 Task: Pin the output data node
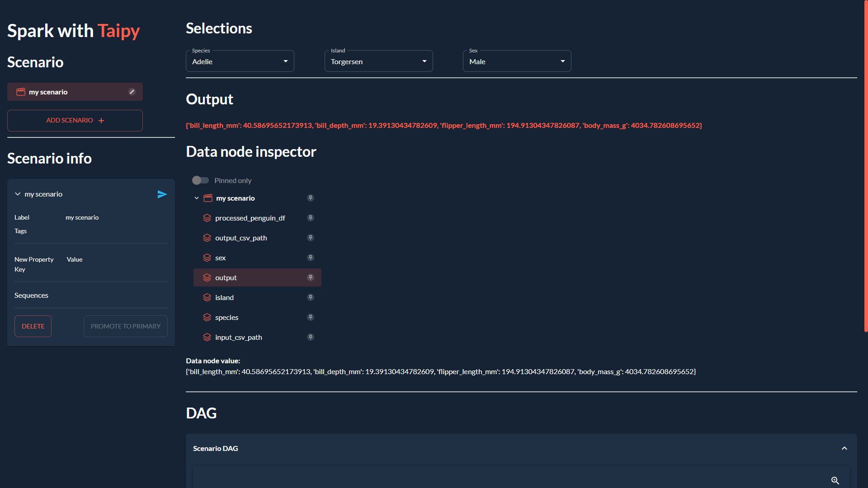pyautogui.click(x=311, y=277)
